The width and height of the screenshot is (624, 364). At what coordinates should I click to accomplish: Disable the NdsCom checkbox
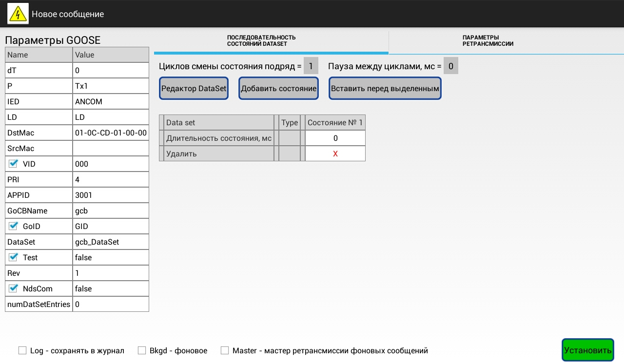13,288
